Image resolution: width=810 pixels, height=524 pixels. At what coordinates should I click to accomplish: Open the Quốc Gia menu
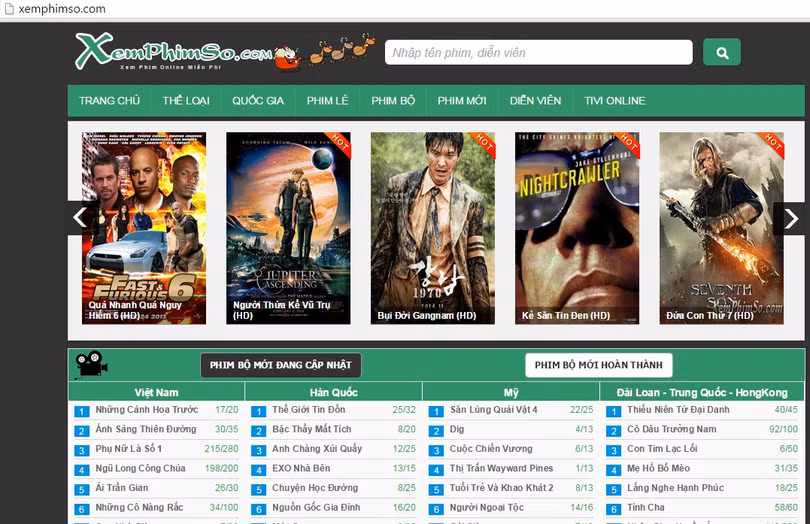(x=258, y=101)
